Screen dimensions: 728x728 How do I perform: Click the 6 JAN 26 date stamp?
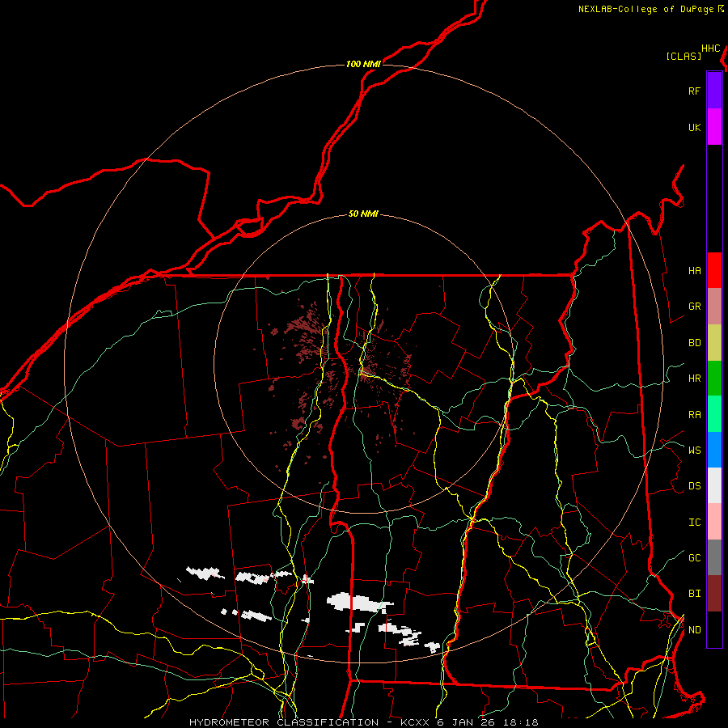pos(467,722)
